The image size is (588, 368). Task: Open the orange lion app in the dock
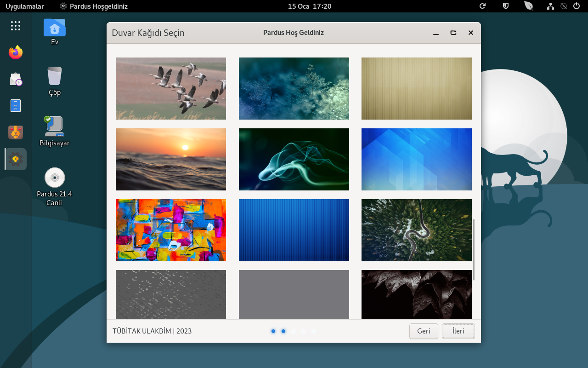click(16, 132)
